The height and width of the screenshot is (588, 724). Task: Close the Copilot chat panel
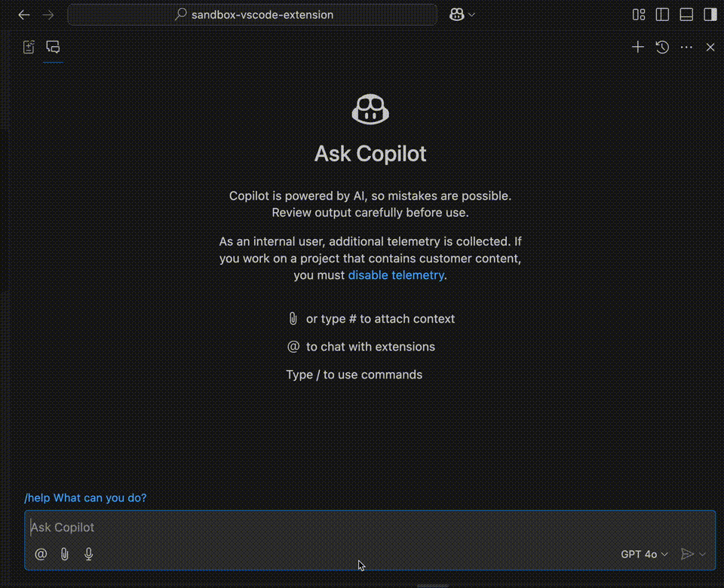coord(710,47)
